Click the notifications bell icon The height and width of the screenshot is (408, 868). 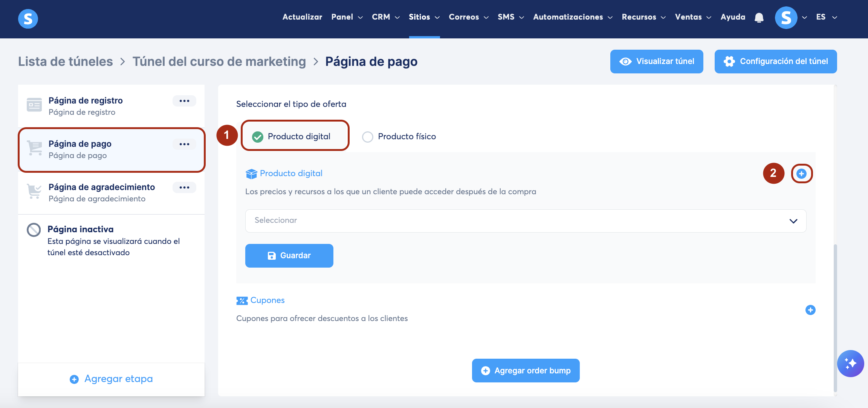(759, 17)
